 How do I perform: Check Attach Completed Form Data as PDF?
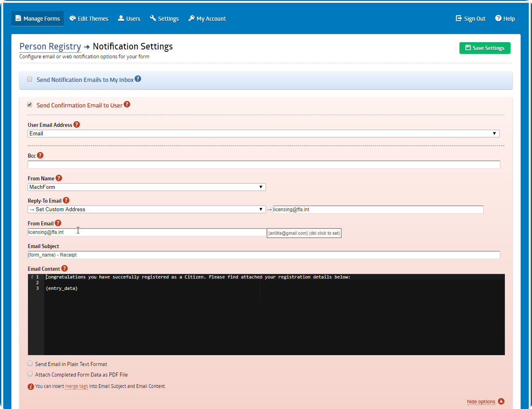click(x=30, y=374)
